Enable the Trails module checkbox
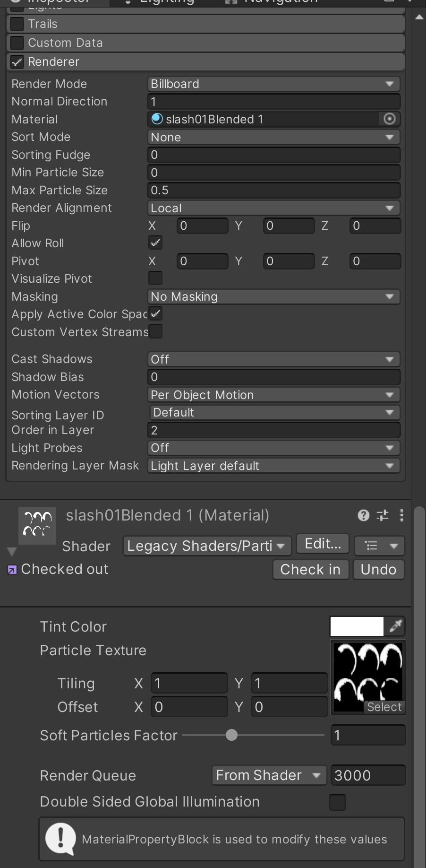This screenshot has height=868, width=426. pyautogui.click(x=17, y=24)
